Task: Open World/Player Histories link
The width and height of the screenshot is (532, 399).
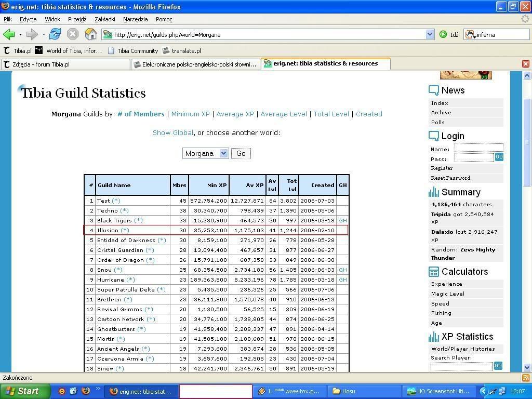Action: 463,349
